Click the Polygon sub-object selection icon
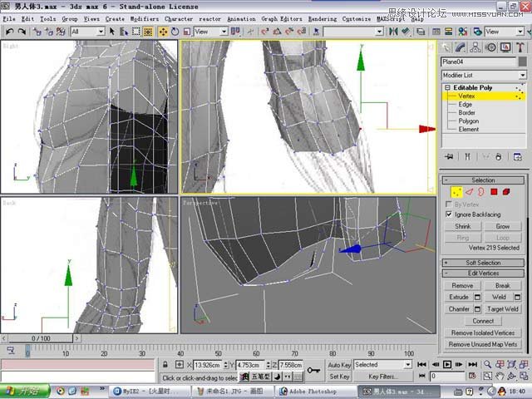 [494, 192]
